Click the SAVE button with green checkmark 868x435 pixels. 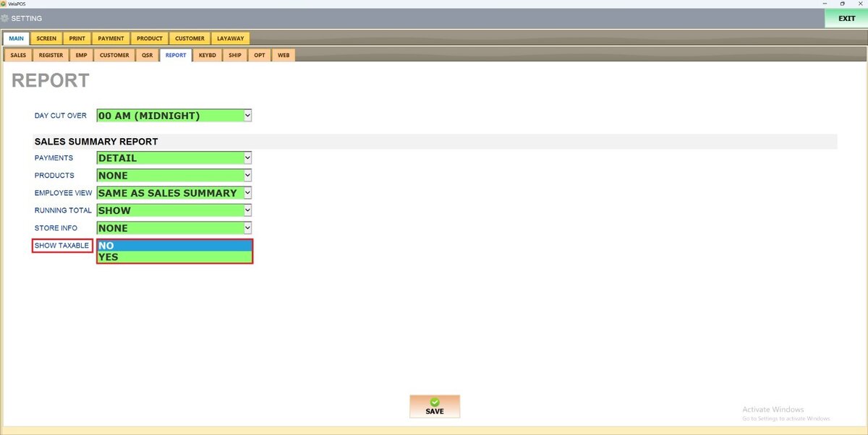point(434,406)
